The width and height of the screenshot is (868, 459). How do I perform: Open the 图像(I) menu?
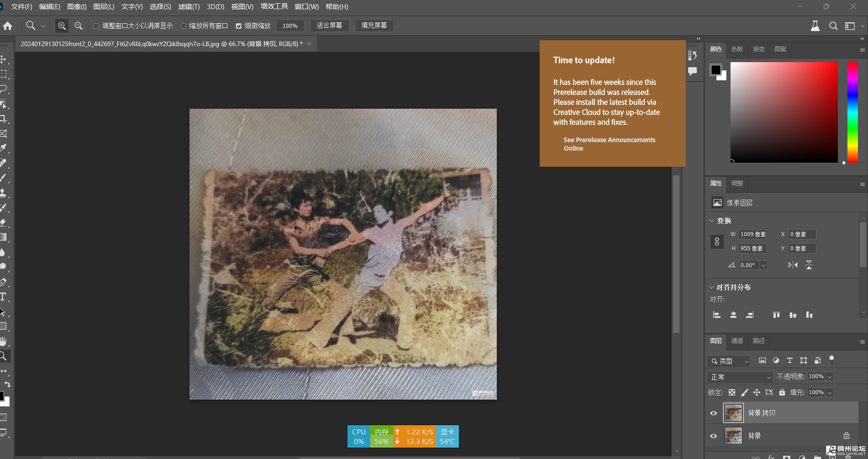coord(77,7)
